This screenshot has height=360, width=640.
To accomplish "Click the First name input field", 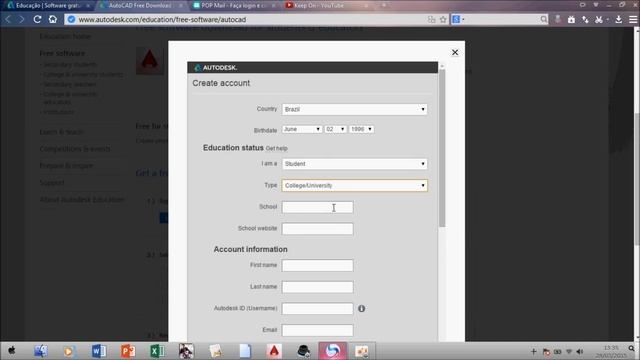I will [317, 265].
